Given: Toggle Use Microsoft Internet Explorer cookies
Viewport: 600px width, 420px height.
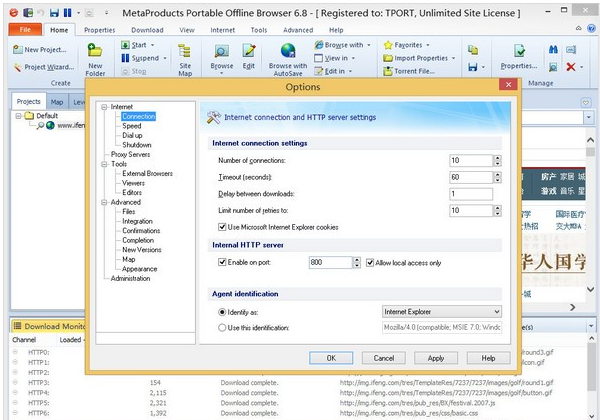Looking at the screenshot, I should [x=222, y=227].
